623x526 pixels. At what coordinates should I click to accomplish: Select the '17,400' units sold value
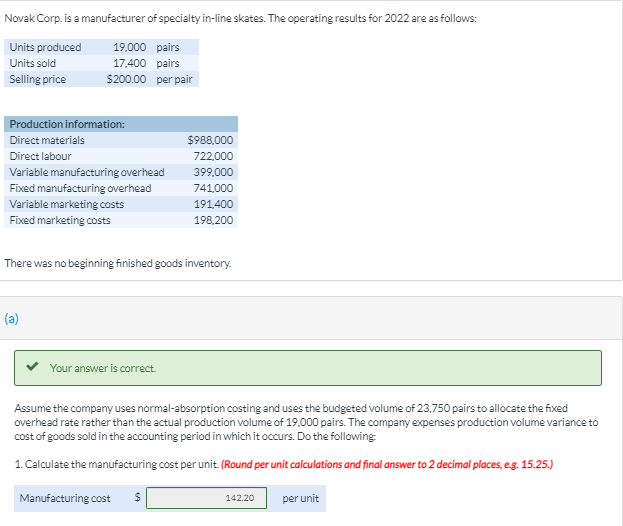[130, 63]
